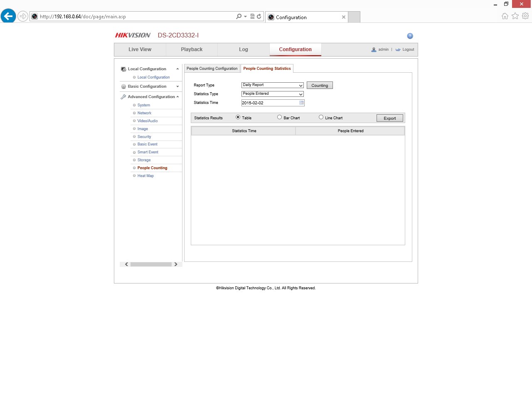Select the Table radio button
The image size is (532, 409).
(x=238, y=117)
